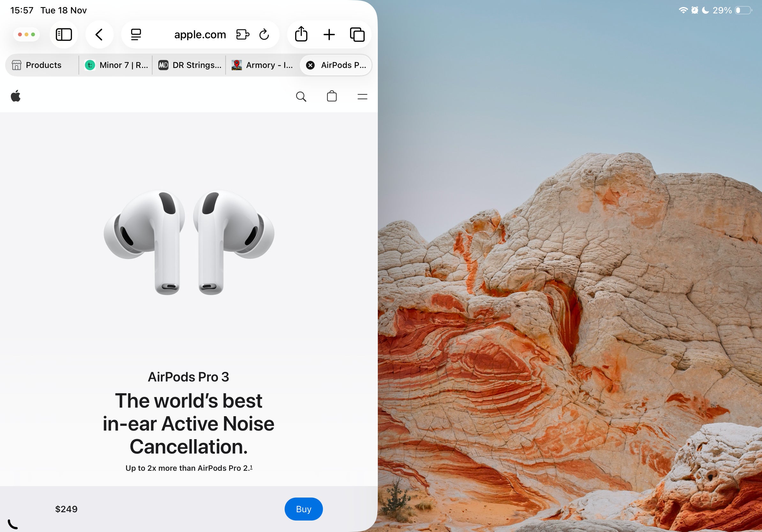Close the AirPods tab
The height and width of the screenshot is (532, 762).
[x=310, y=65]
